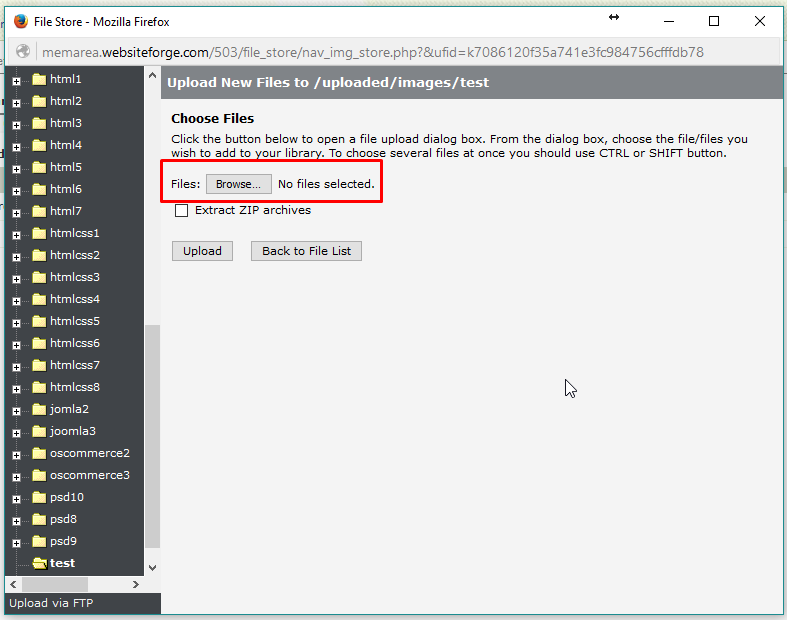This screenshot has width=787, height=620.
Task: Click the htmlcss6 folder icon
Action: (x=39, y=343)
